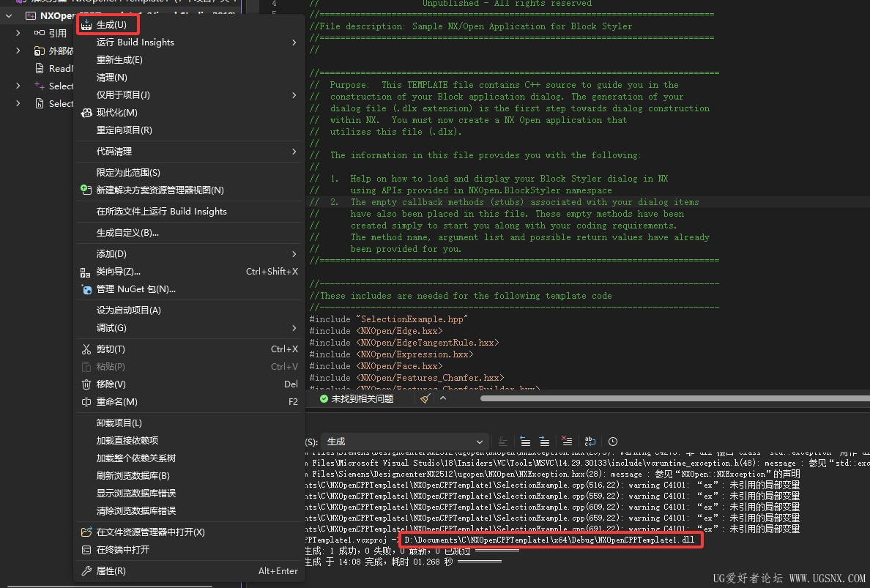The image size is (870, 588).
Task: Click the 类向导 class wizard icon
Action: pos(86,272)
